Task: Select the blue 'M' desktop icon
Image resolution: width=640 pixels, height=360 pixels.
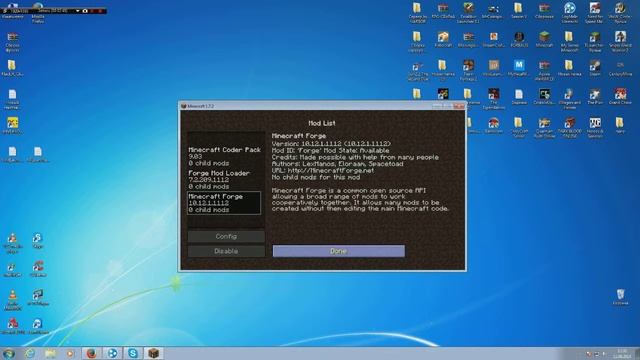Action: click(519, 68)
